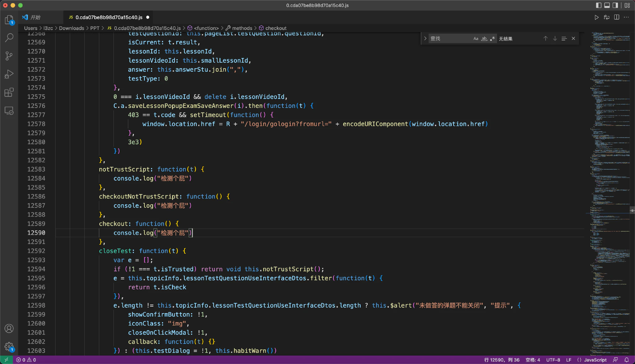Toggle Match Case in the find widget
Screen dimensions: 635x364
click(x=475, y=38)
